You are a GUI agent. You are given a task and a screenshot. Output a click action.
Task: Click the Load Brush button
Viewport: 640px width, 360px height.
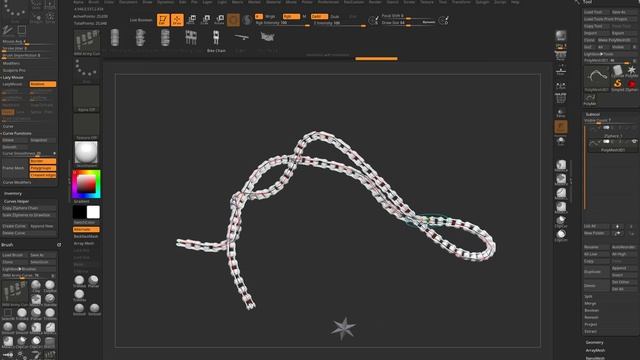click(x=14, y=255)
